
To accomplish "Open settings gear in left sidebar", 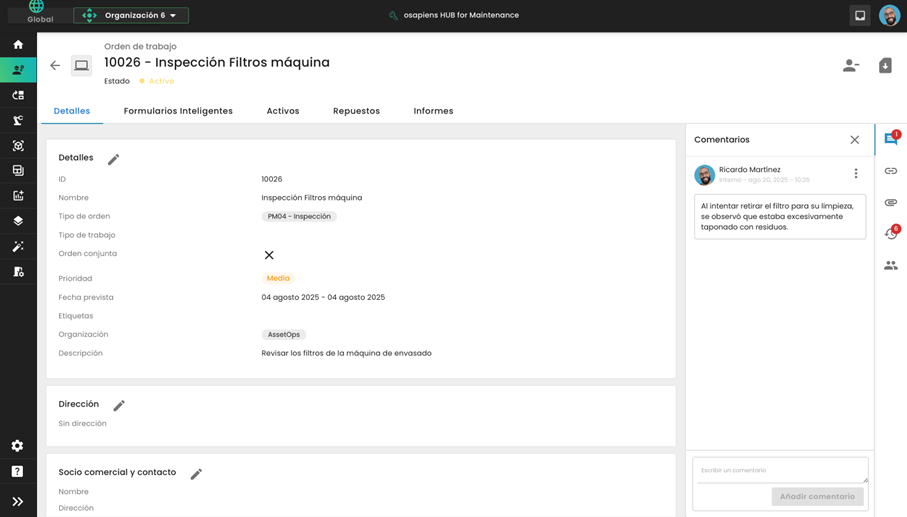I will (x=18, y=446).
